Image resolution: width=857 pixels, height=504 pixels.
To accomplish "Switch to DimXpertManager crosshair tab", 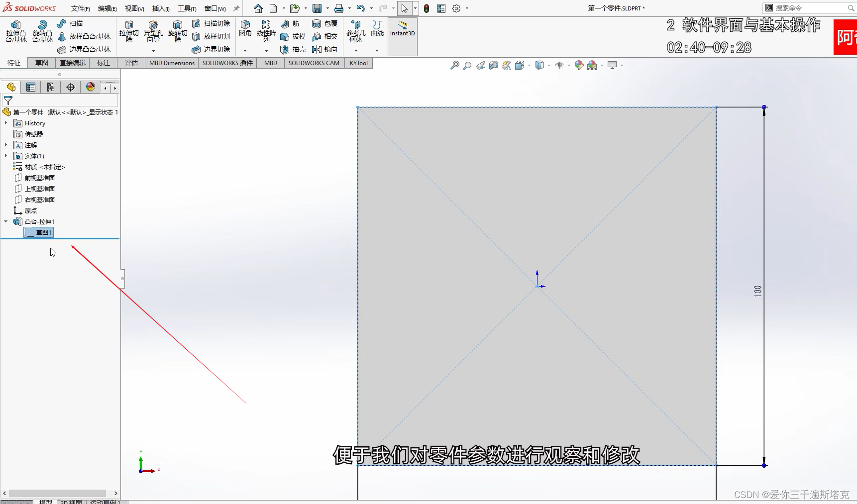I will 71,87.
